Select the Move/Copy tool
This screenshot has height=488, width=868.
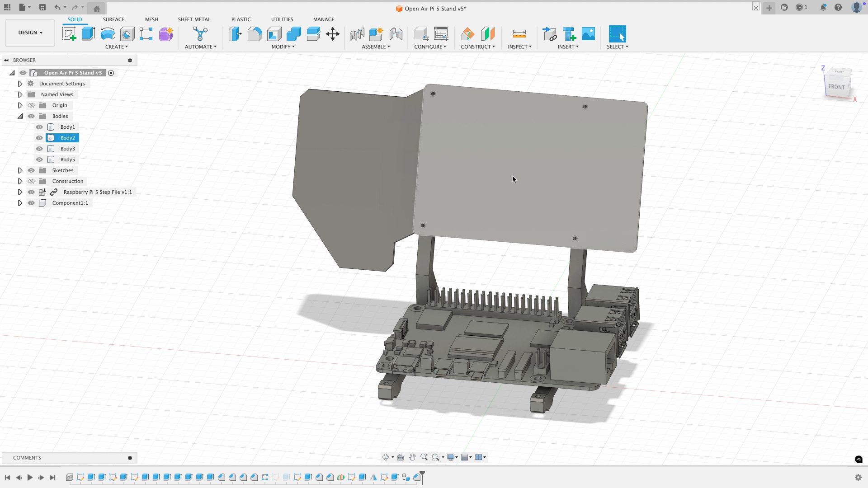[332, 34]
